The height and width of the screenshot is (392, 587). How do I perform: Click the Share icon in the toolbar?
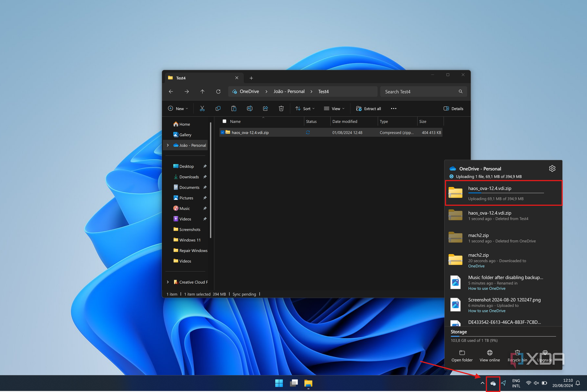click(265, 108)
